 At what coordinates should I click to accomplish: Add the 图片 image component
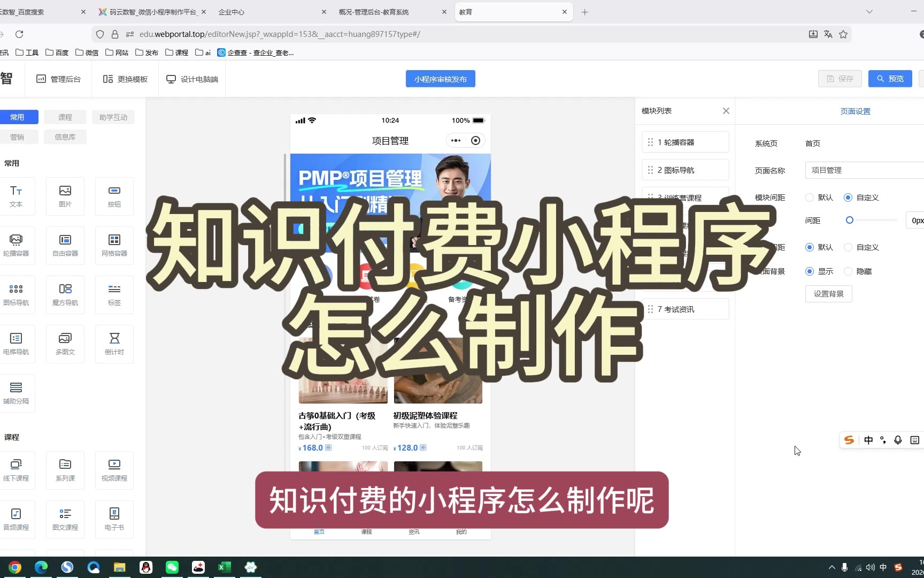click(x=65, y=196)
